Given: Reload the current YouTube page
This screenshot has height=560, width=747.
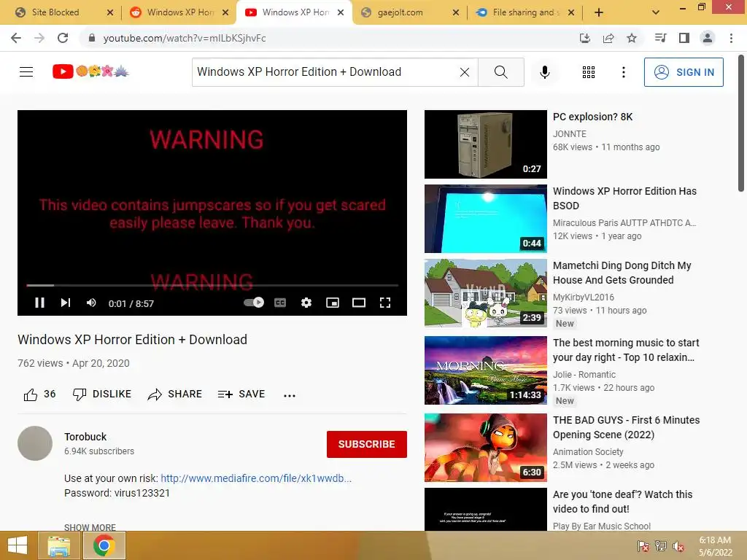Looking at the screenshot, I should click(63, 38).
